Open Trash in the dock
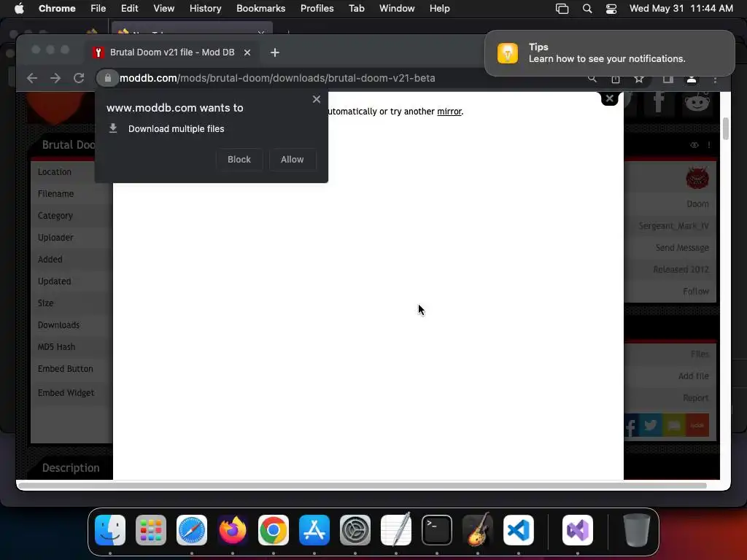This screenshot has height=560, width=747. point(636,530)
